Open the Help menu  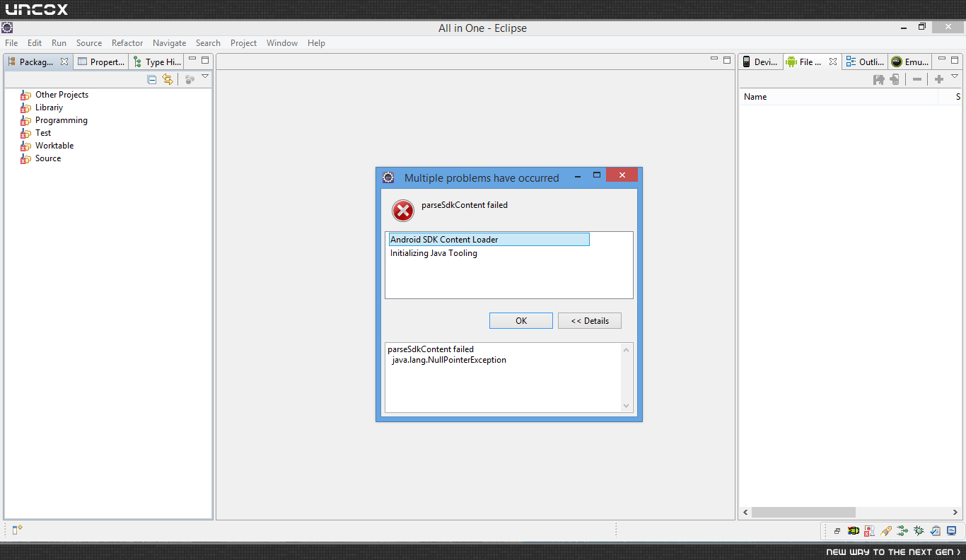[x=316, y=43]
